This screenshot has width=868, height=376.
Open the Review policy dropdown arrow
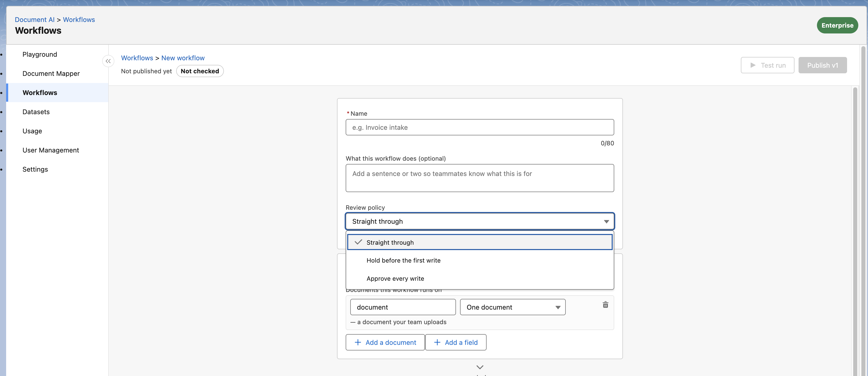click(606, 221)
